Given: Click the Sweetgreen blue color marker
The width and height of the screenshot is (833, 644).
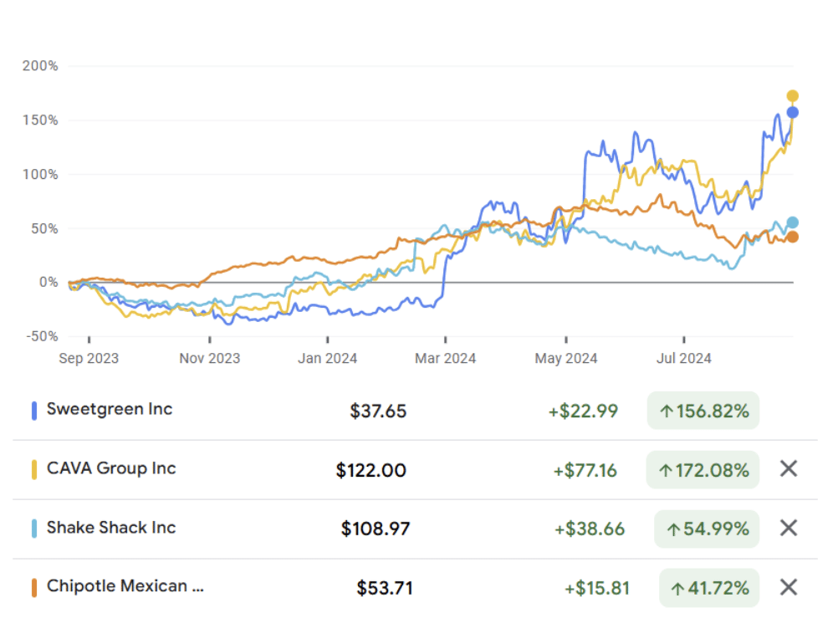Looking at the screenshot, I should tap(34, 411).
